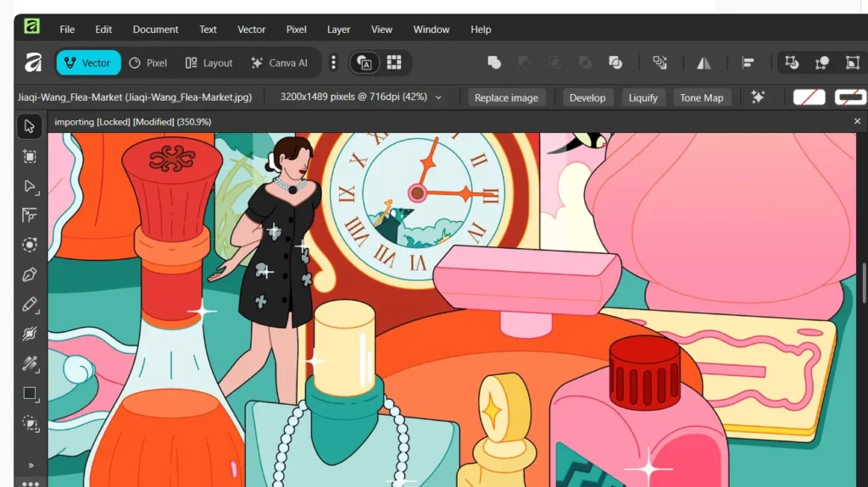Toggle the bounding box corner icon
This screenshot has height=487, width=868.
click(x=853, y=63)
